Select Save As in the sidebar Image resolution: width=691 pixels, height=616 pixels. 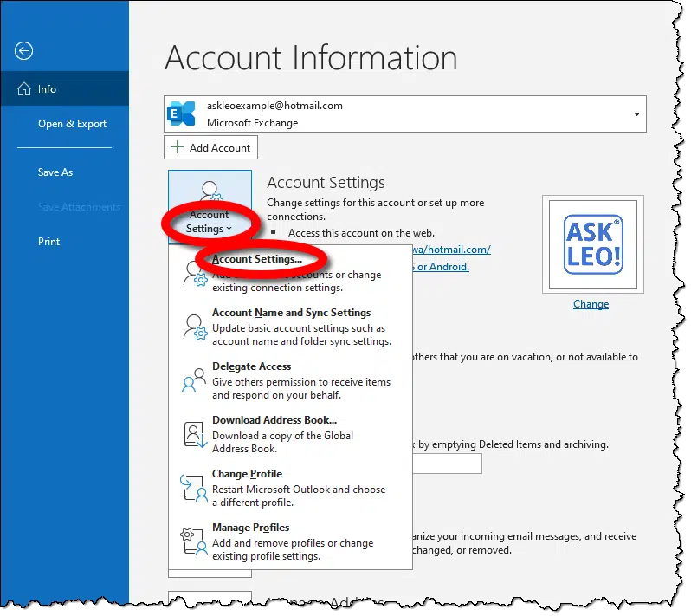tap(55, 172)
